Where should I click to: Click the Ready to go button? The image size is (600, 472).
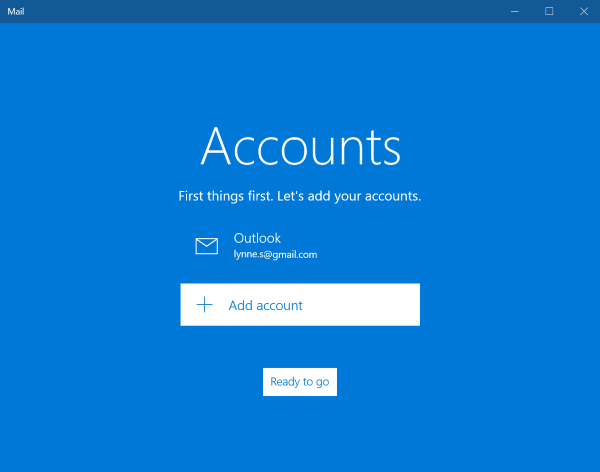(300, 382)
